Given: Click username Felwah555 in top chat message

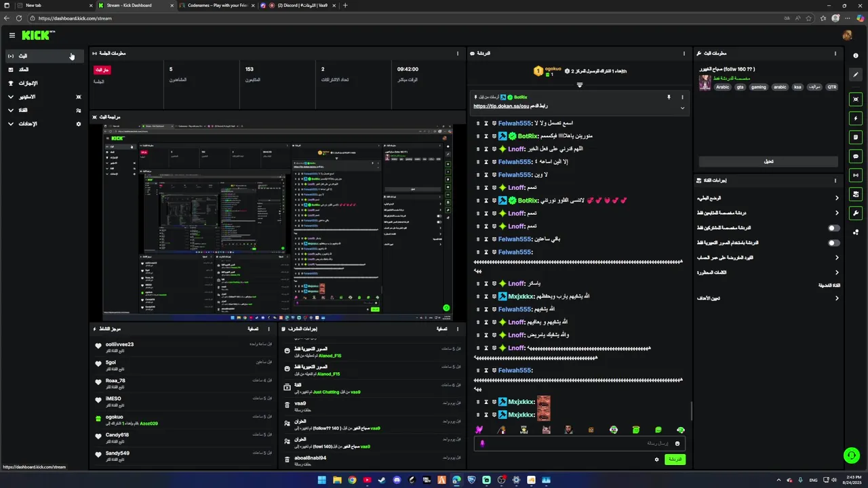Looking at the screenshot, I should [x=515, y=123].
